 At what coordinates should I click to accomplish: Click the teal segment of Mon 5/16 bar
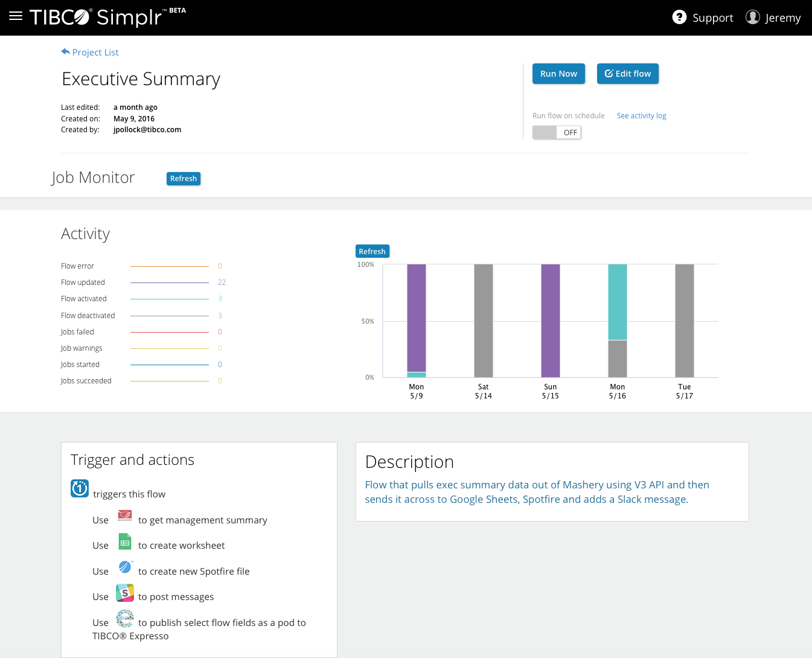click(x=618, y=302)
